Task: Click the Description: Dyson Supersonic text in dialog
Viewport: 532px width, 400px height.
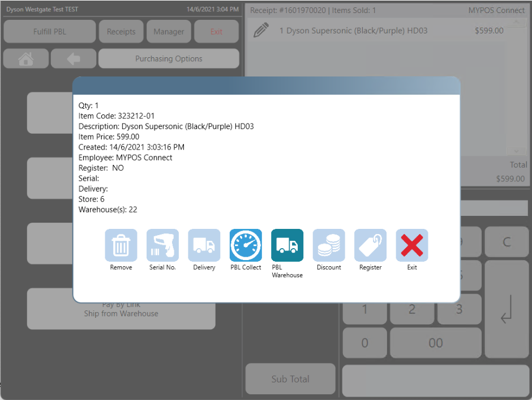Action: 166,126
